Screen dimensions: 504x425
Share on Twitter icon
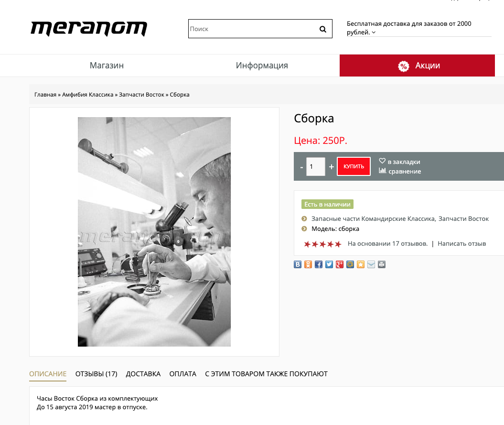[x=329, y=264]
